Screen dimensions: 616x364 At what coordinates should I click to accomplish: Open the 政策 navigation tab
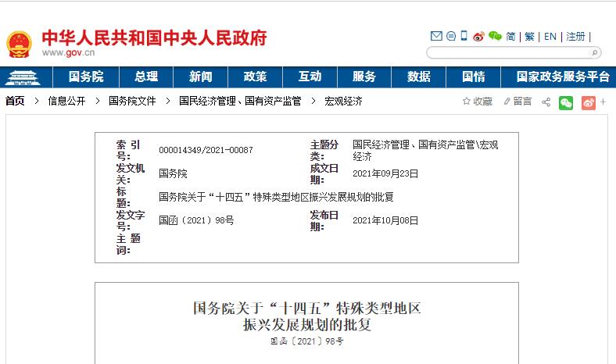coord(255,77)
